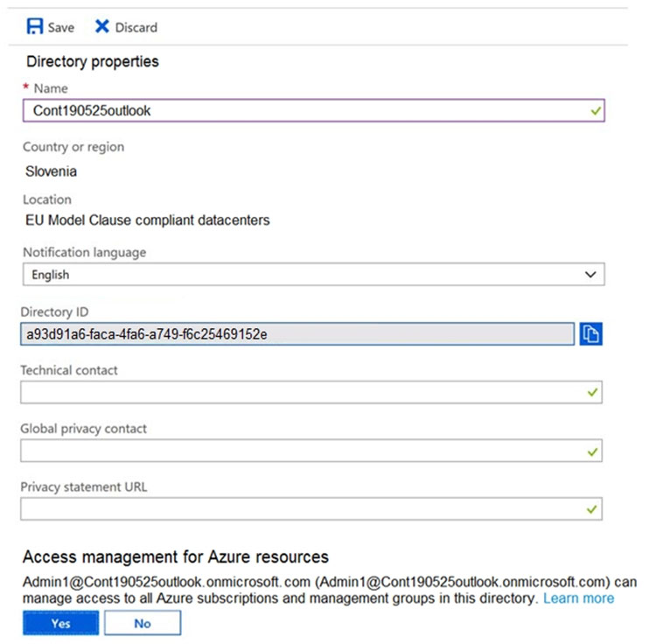The image size is (649, 644).
Task: Set access management toggle to No
Action: [143, 623]
